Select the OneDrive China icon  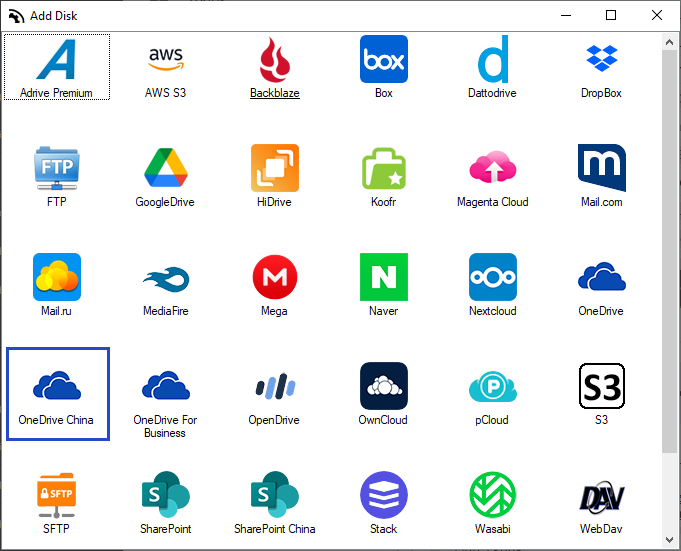click(56, 385)
